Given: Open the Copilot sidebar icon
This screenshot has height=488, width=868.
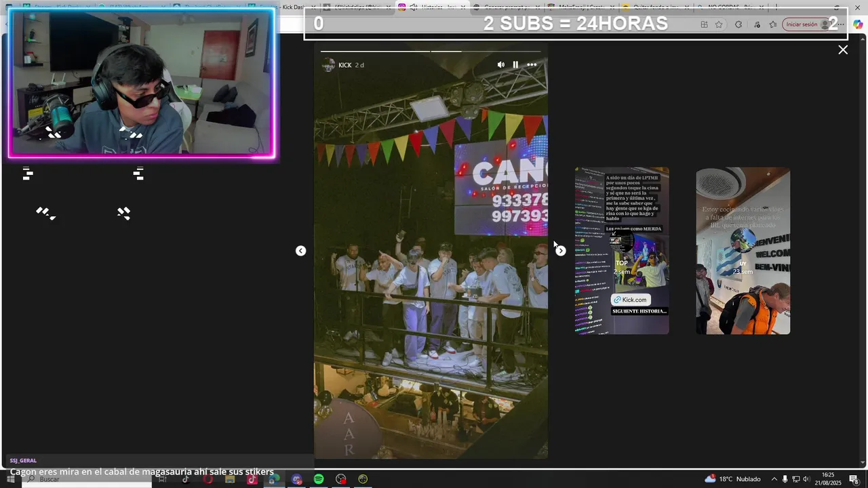Looking at the screenshot, I should tap(858, 24).
